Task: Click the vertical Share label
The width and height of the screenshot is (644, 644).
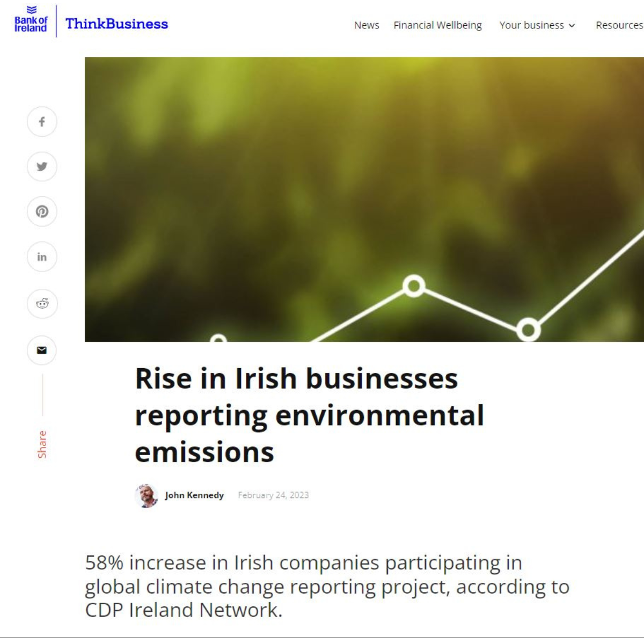Action: point(42,444)
